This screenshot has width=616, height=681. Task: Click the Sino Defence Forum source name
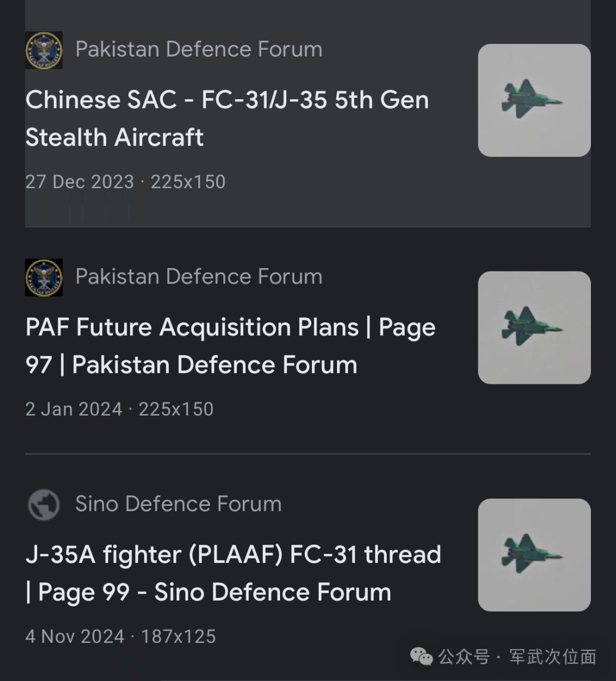[x=178, y=504]
